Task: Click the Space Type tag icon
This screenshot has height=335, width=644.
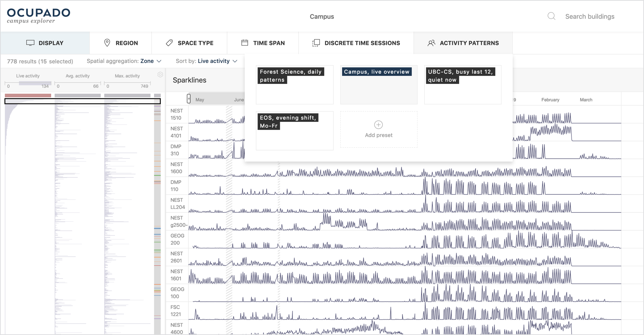Action: click(x=169, y=43)
